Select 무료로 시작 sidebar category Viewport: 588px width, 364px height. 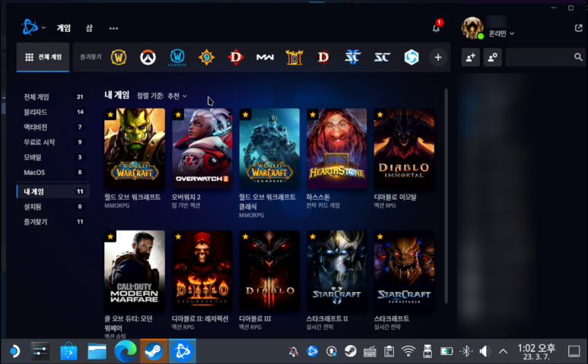tap(53, 142)
